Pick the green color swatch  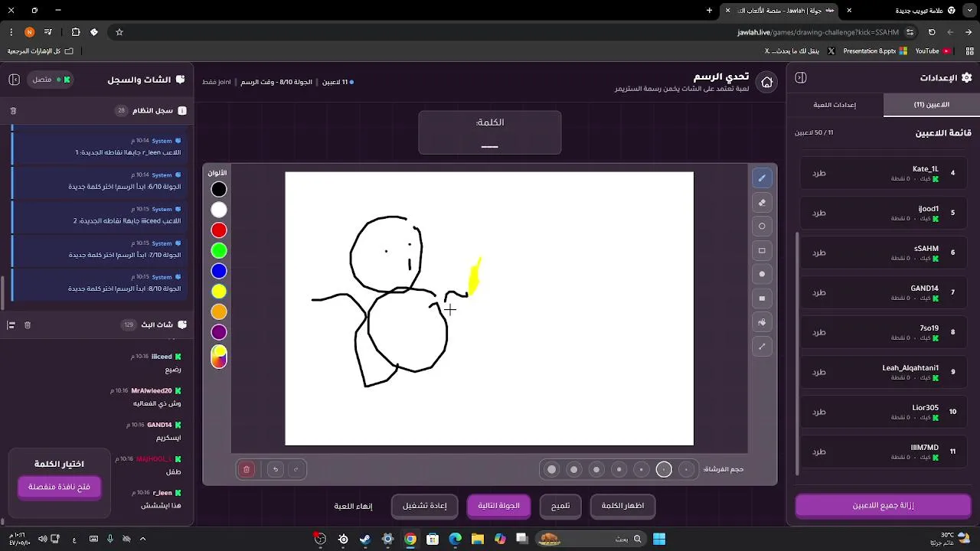point(219,250)
